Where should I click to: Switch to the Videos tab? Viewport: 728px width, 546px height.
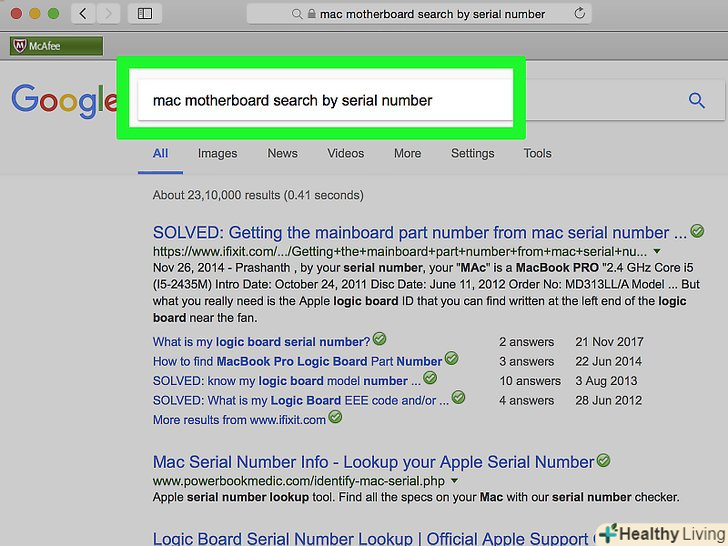pos(345,153)
